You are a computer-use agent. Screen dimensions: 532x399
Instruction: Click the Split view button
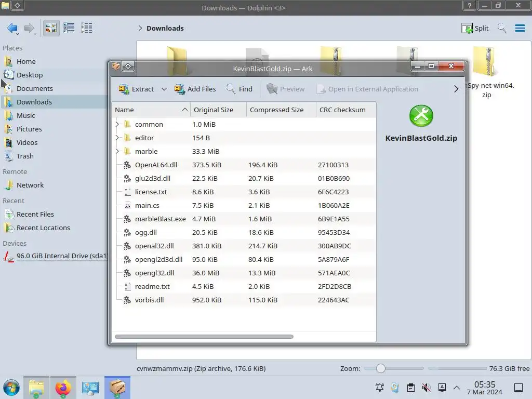point(475,28)
